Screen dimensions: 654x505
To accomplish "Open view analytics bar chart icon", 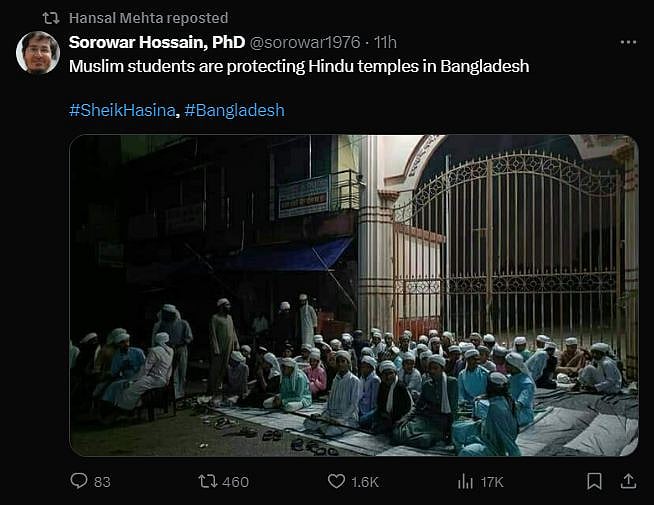I will (465, 482).
